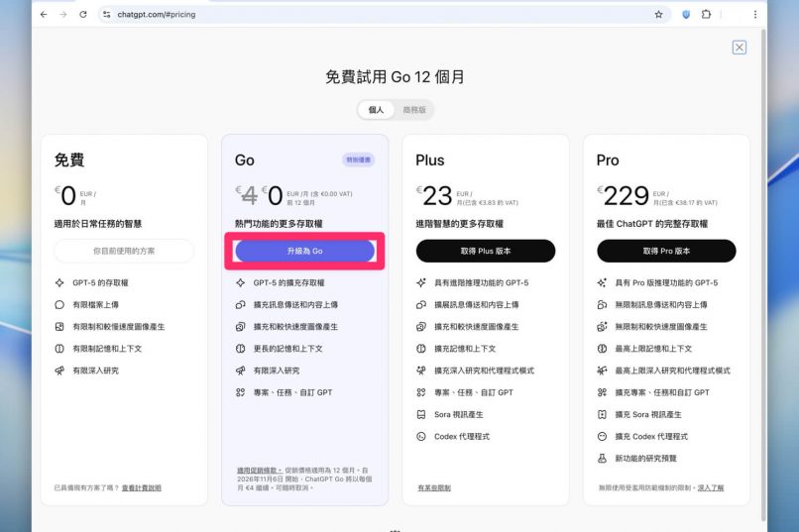This screenshot has height=532, width=799.
Task: Click the address bar showing chatgpt.com/#pricing
Action: tap(377, 15)
